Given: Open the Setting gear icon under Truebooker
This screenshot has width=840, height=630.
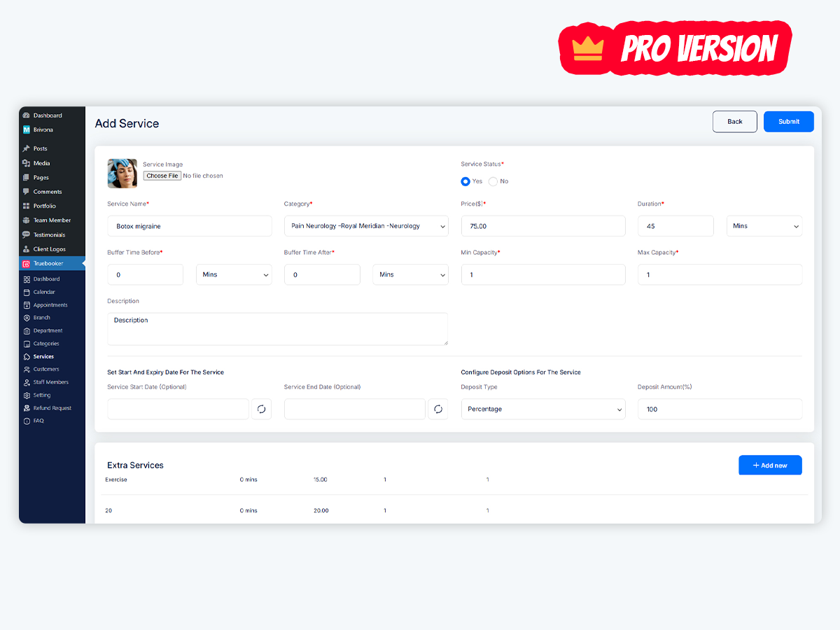Looking at the screenshot, I should pos(28,395).
